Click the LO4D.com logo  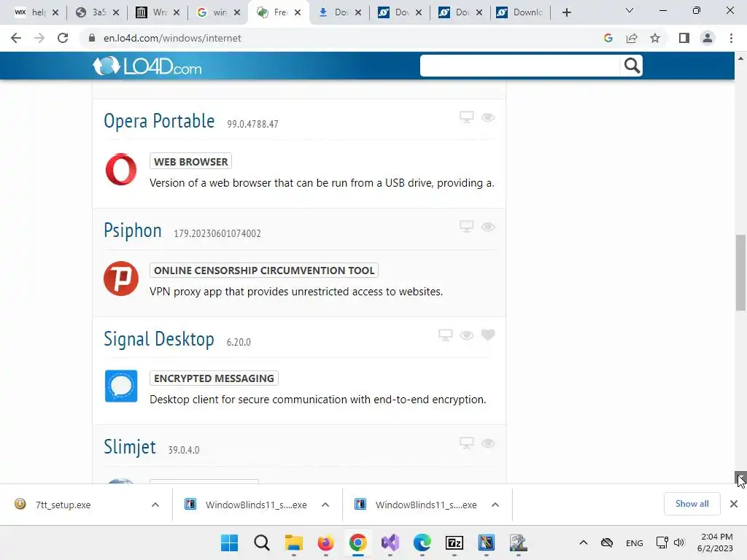pyautogui.click(x=147, y=66)
